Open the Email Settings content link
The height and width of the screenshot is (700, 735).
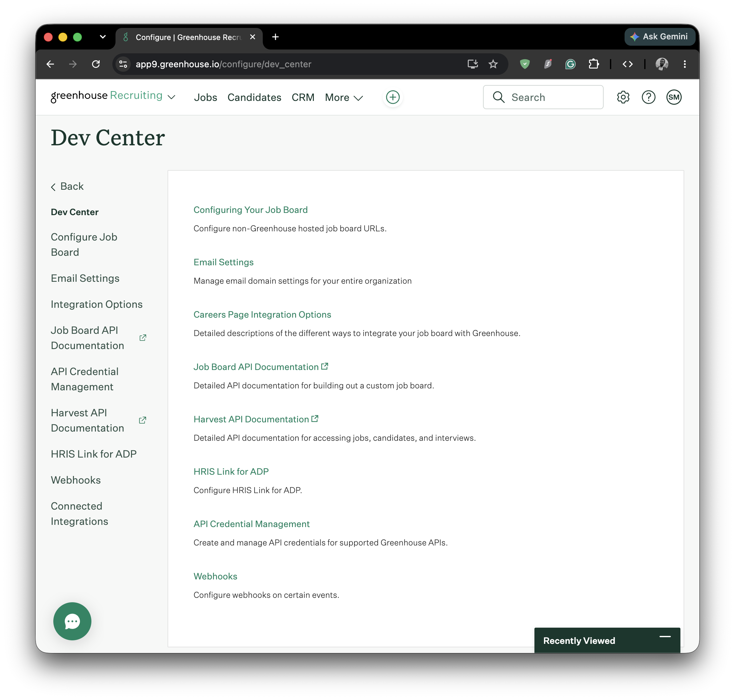pos(223,262)
